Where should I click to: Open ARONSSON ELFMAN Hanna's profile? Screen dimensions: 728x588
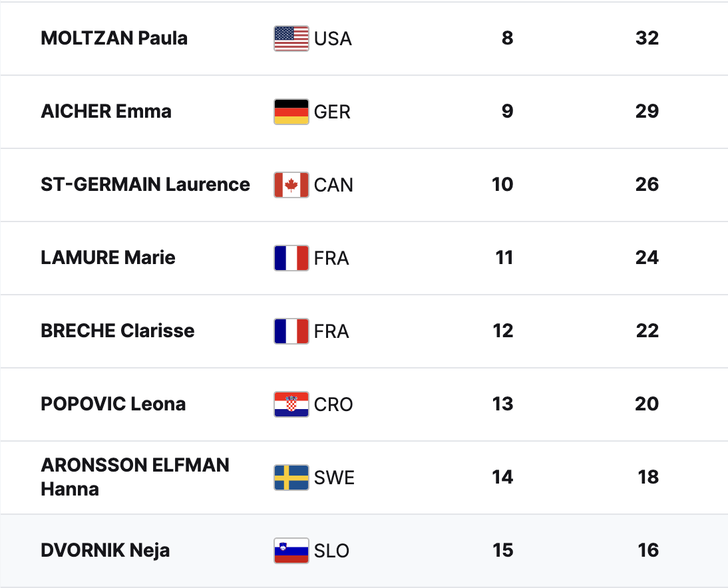tap(135, 477)
